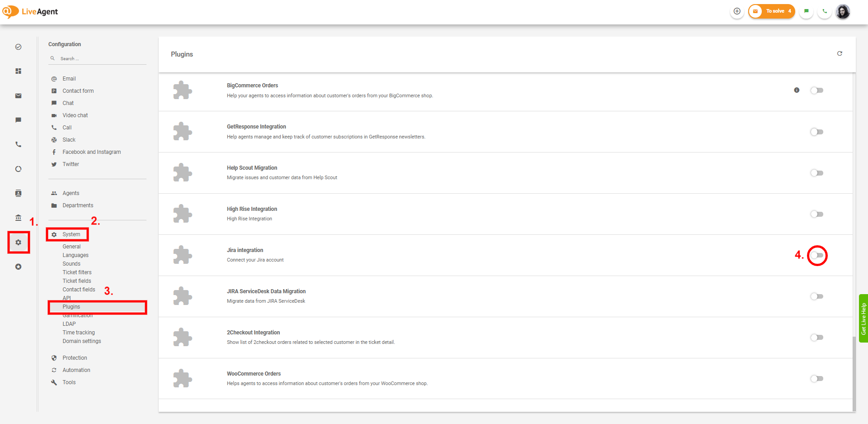The width and height of the screenshot is (868, 424).
Task: Select Sounds under System
Action: pos(71,264)
